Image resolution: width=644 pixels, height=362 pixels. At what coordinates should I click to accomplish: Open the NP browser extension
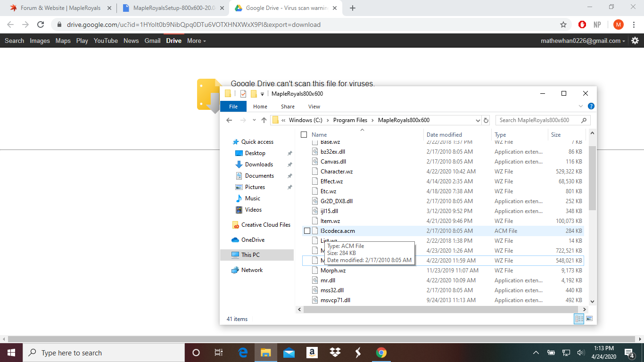click(x=597, y=25)
